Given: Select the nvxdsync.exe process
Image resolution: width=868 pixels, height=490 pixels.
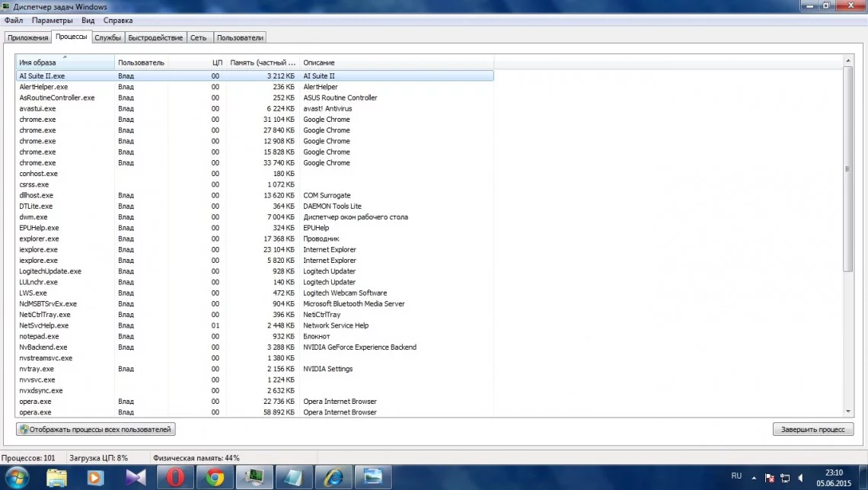Looking at the screenshot, I should tap(254, 391).
